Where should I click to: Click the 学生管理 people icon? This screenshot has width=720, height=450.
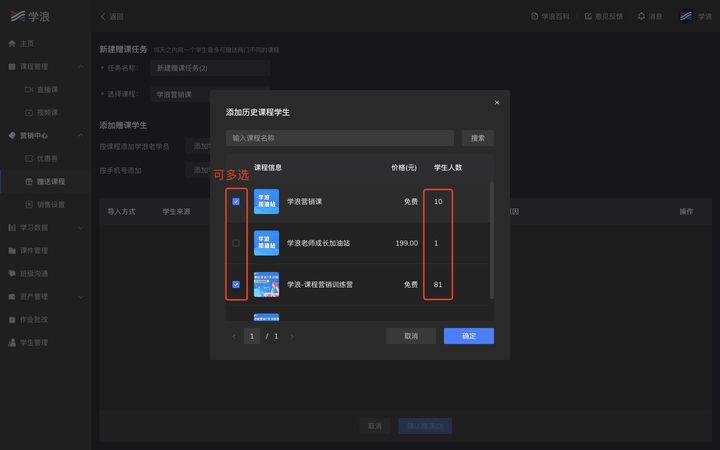point(12,343)
